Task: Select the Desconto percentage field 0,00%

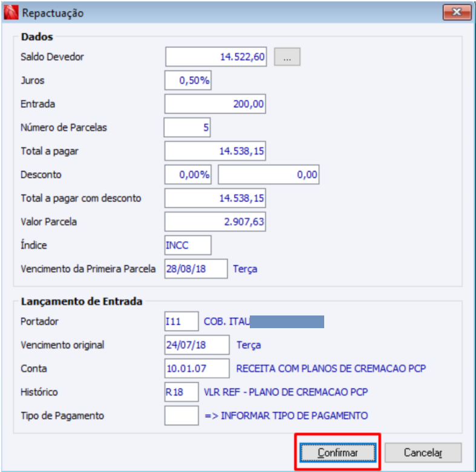Action: (188, 175)
